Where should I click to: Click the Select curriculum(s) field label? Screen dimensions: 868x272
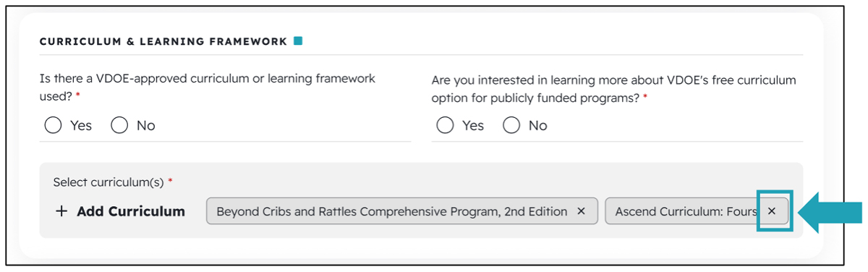coord(109,182)
